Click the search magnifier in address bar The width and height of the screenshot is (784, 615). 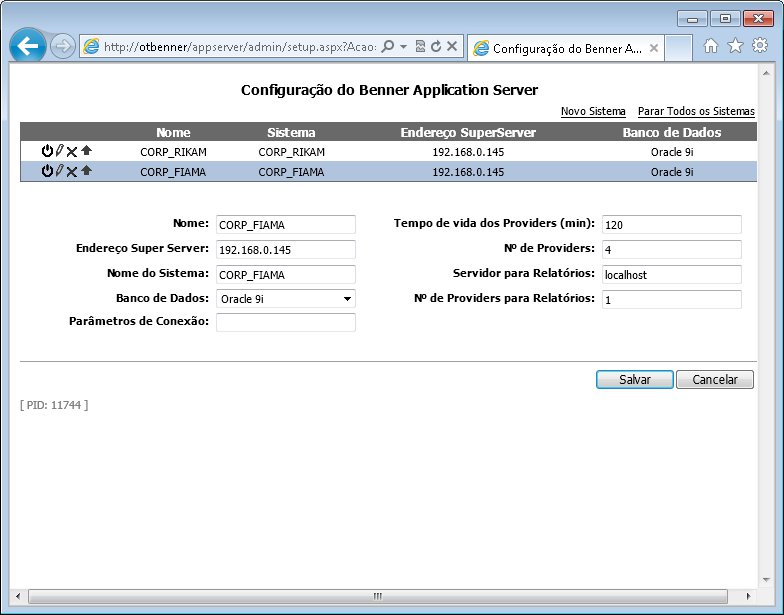tap(388, 46)
